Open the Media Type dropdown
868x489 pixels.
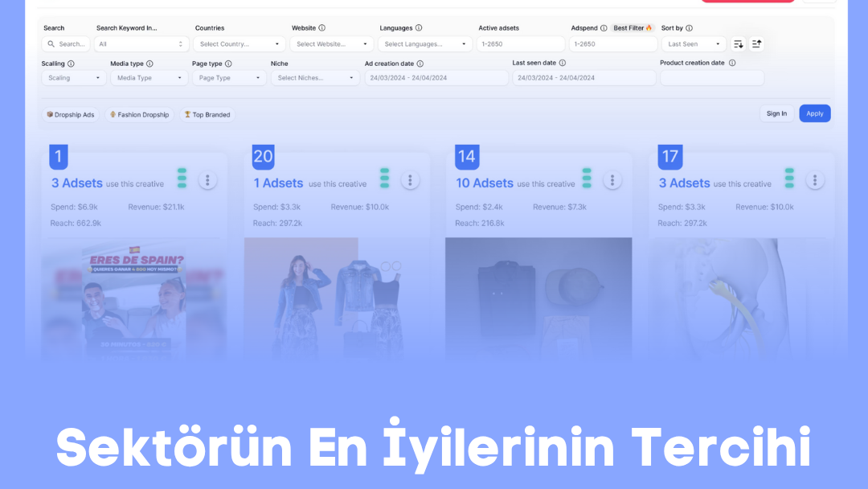[149, 78]
